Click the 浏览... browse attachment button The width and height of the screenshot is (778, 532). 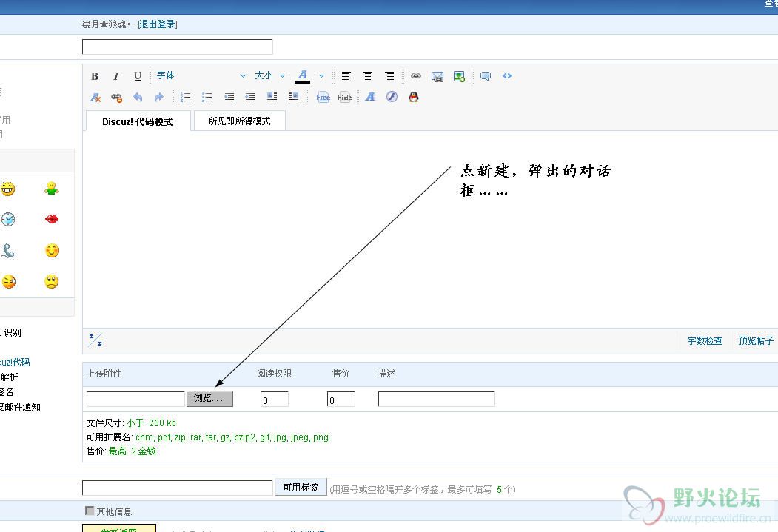209,399
